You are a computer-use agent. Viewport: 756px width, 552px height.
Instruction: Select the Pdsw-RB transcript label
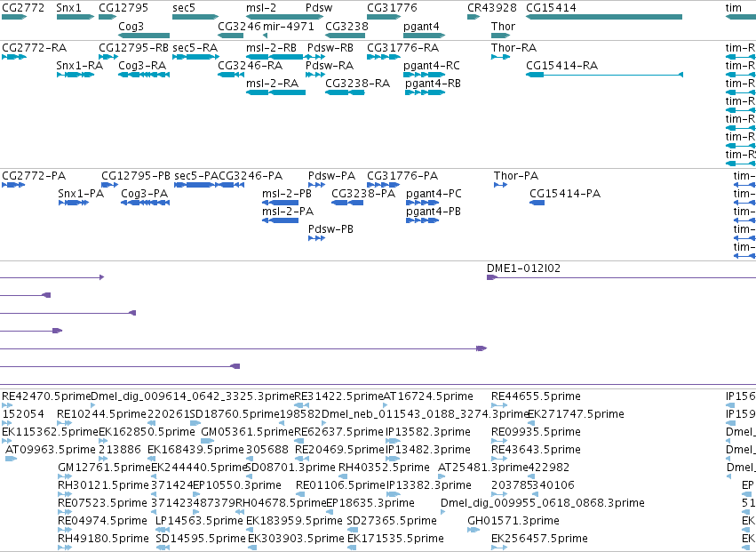(x=330, y=48)
